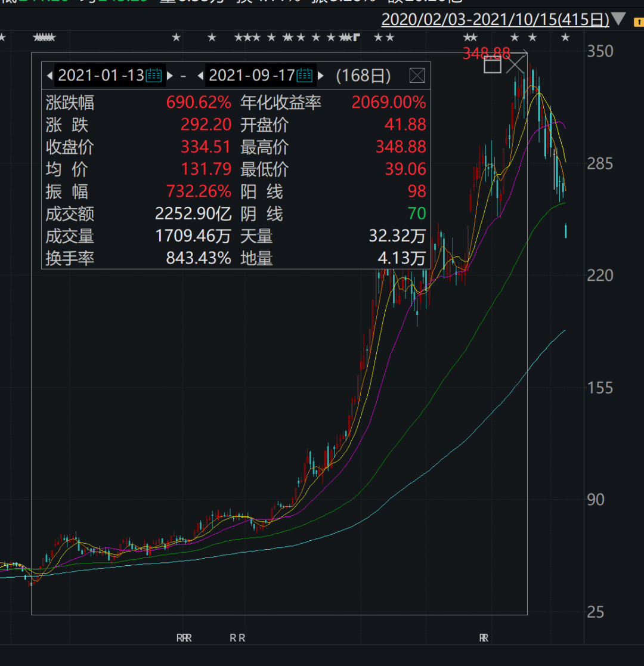Close the interval statistics panel
Viewport: 644px width, 666px height.
pos(417,76)
